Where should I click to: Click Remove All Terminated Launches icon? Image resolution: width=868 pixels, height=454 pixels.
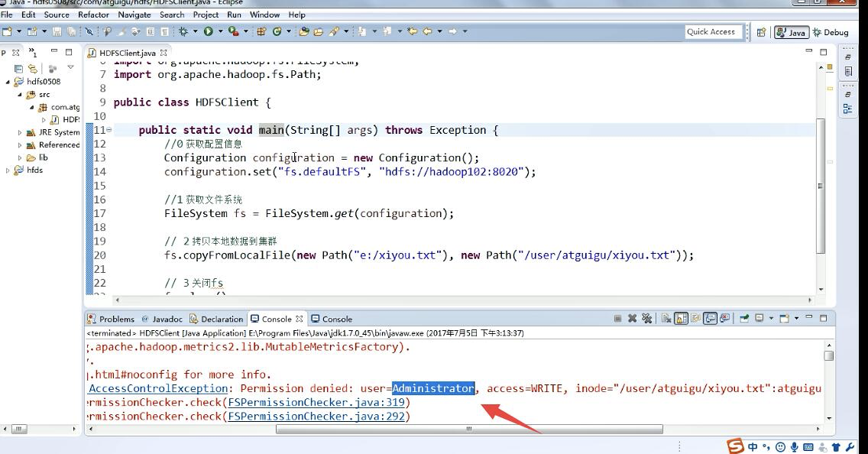coord(646,319)
